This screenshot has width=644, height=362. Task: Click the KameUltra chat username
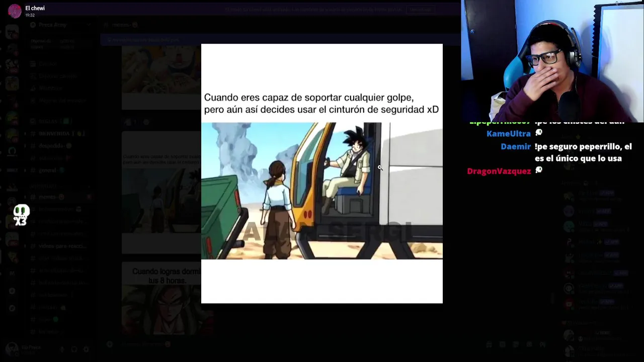click(x=508, y=134)
